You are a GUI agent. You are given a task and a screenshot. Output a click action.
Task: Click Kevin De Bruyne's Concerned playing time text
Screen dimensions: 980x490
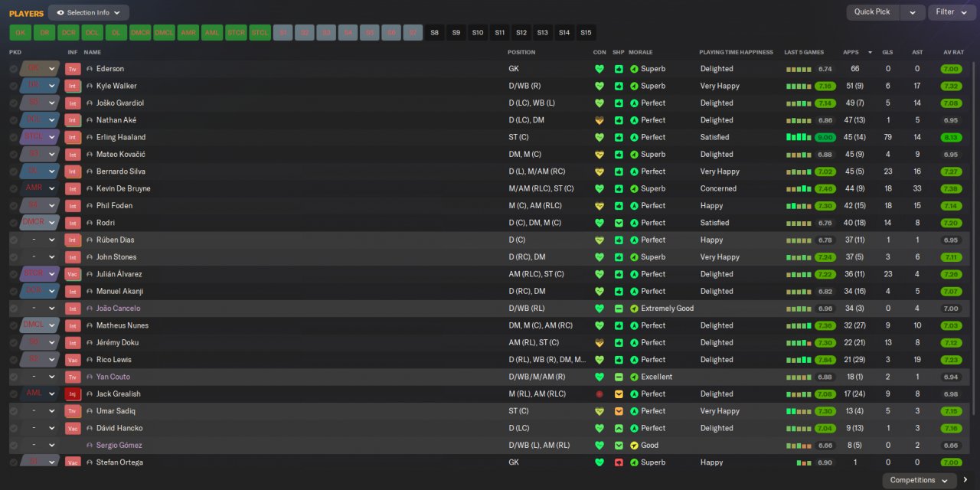(718, 188)
